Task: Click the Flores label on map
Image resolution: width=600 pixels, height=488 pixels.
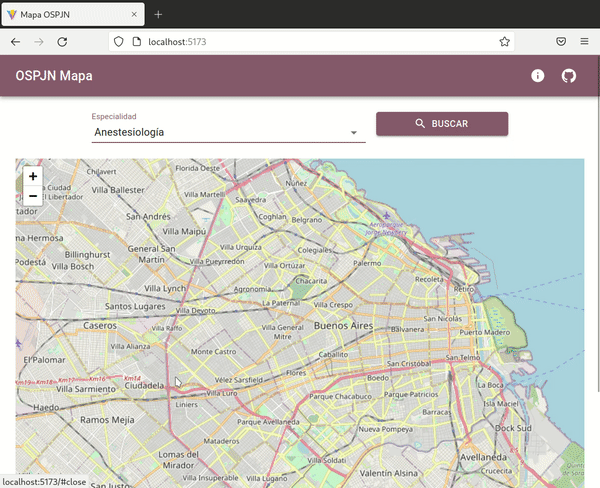Action: (x=296, y=373)
